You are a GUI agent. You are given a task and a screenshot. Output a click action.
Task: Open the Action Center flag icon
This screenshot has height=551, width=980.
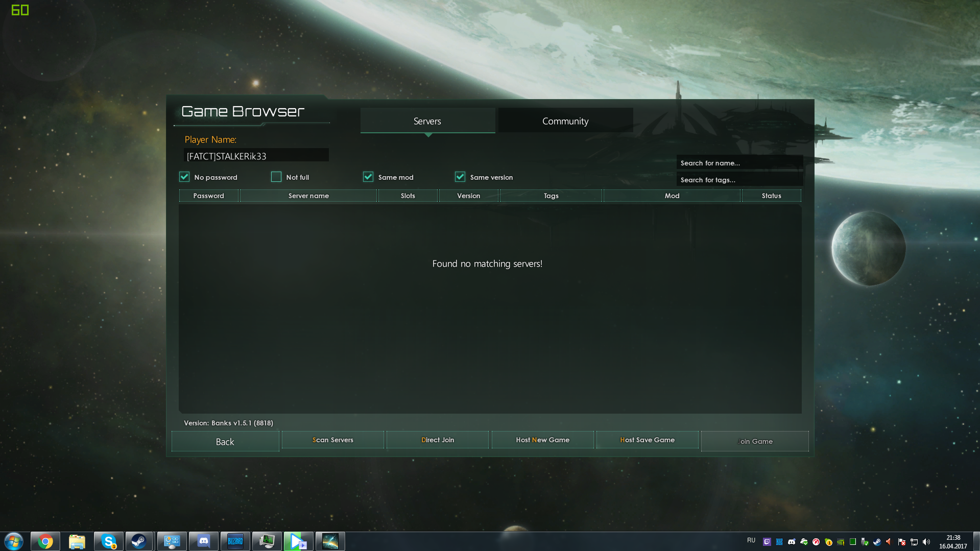point(902,542)
